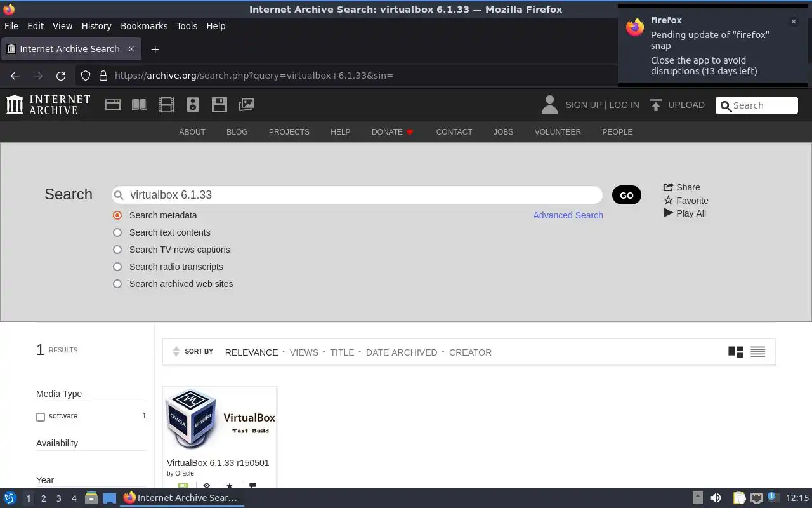Viewport: 812px width, 508px height.
Task: Click the Play All triangle icon
Action: [668, 213]
